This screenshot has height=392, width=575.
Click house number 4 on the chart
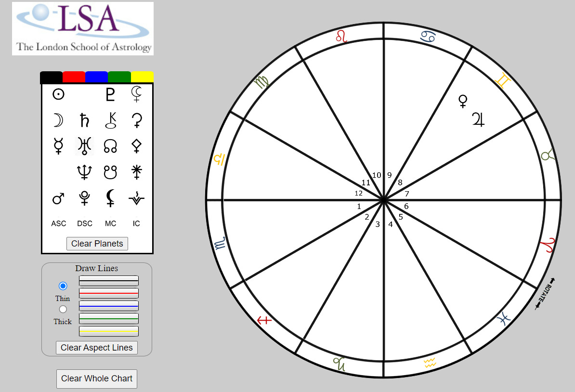click(391, 224)
